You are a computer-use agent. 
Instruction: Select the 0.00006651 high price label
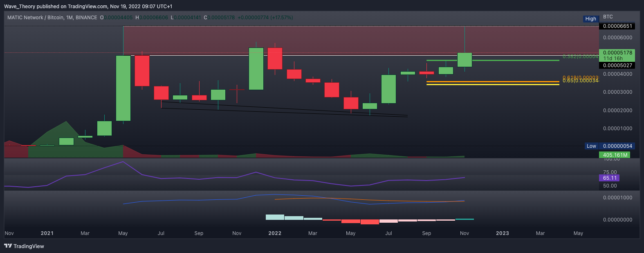pos(617,26)
